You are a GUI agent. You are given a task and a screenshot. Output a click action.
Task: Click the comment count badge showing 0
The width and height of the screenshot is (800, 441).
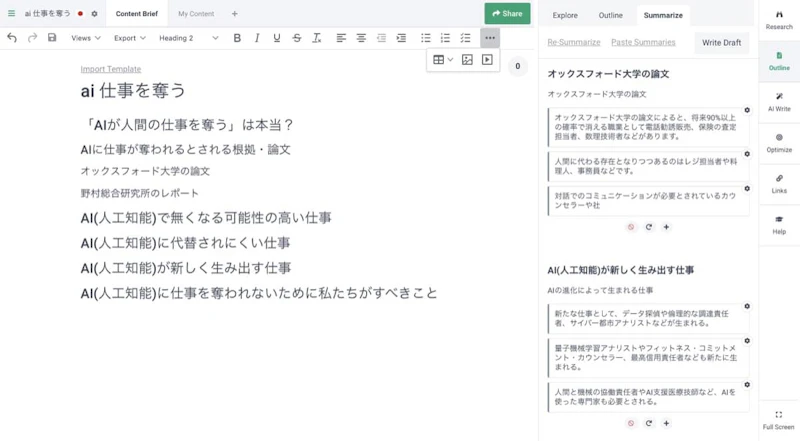click(517, 66)
